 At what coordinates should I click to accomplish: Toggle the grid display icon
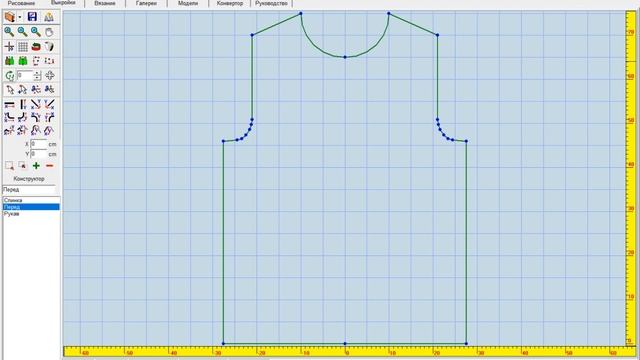coord(23,47)
